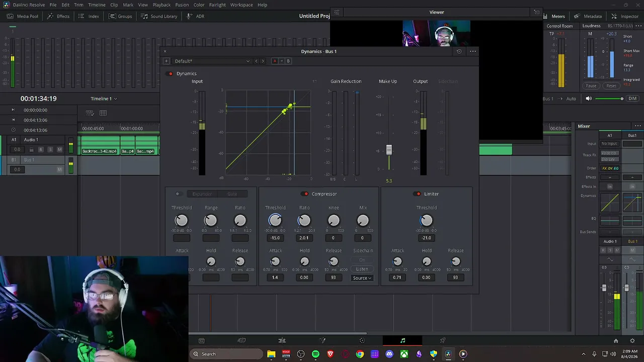This screenshot has height=362, width=644.
Task: Switch to the Edit page icon
Action: pos(282,340)
